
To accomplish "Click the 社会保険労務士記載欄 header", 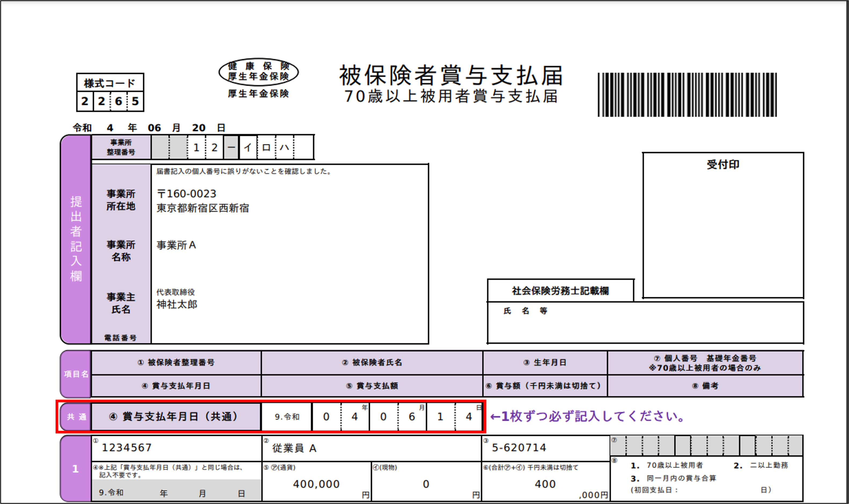I will coord(560,290).
